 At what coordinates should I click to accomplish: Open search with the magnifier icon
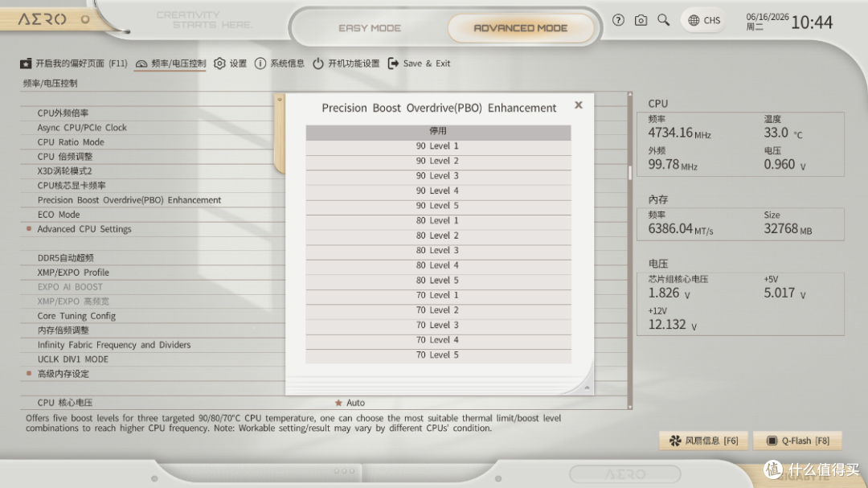point(663,20)
